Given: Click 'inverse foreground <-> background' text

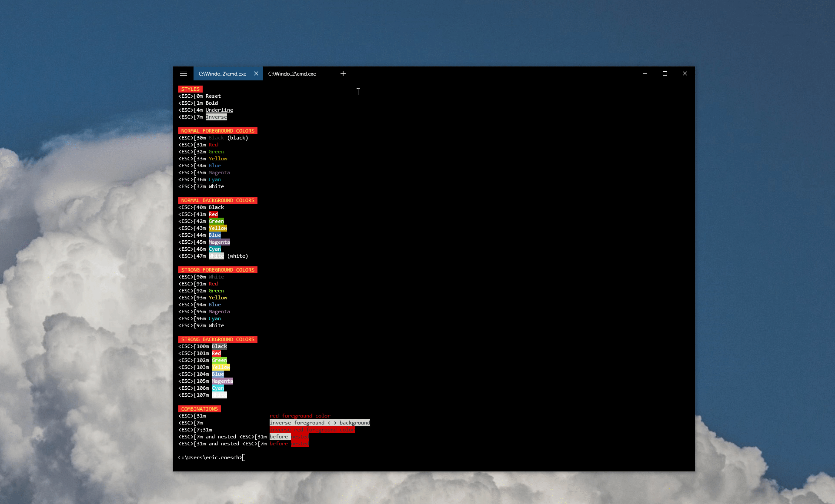Looking at the screenshot, I should coord(320,423).
